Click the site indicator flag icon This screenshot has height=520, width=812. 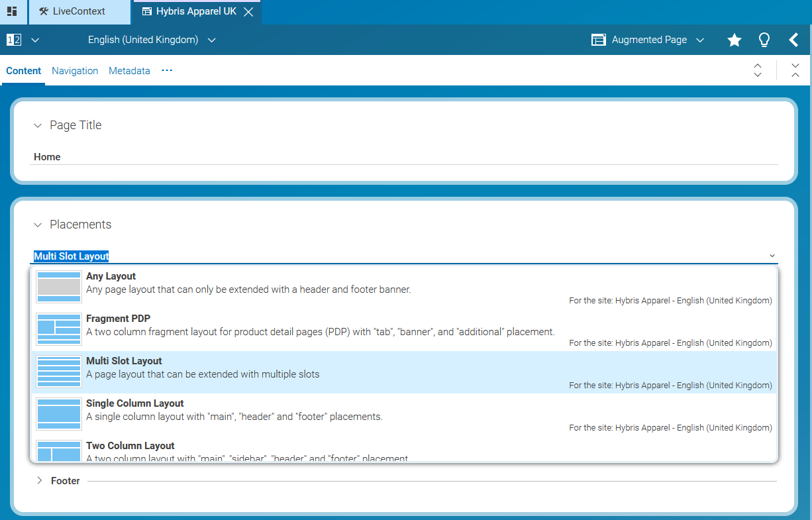[14, 40]
